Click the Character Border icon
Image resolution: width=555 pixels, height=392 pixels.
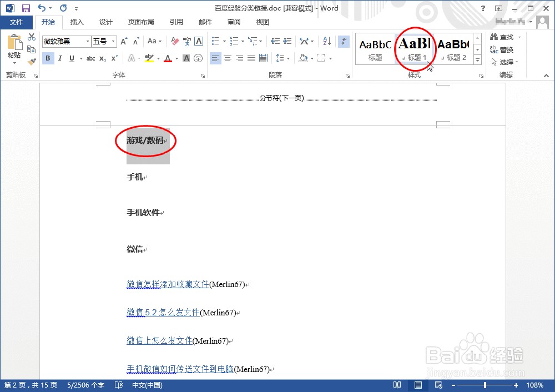point(199,41)
